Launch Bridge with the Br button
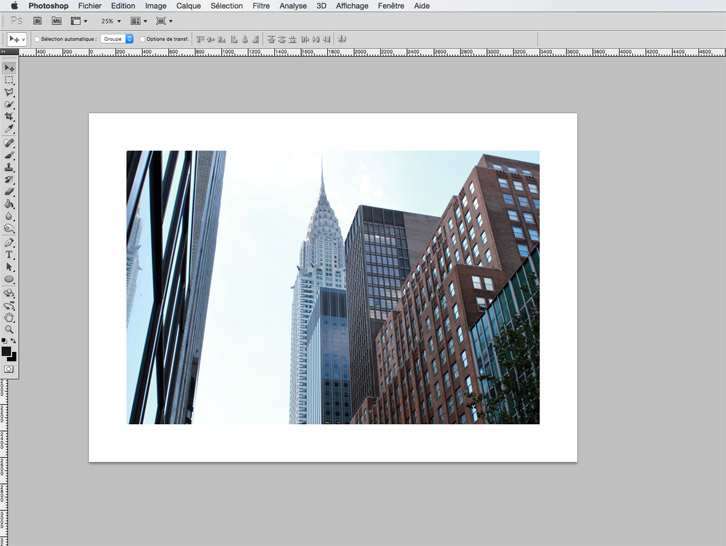Viewport: 726px width, 546px height. [x=37, y=20]
